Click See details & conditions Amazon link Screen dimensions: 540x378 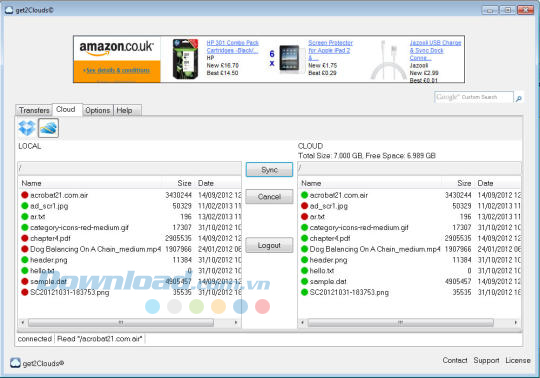click(117, 70)
